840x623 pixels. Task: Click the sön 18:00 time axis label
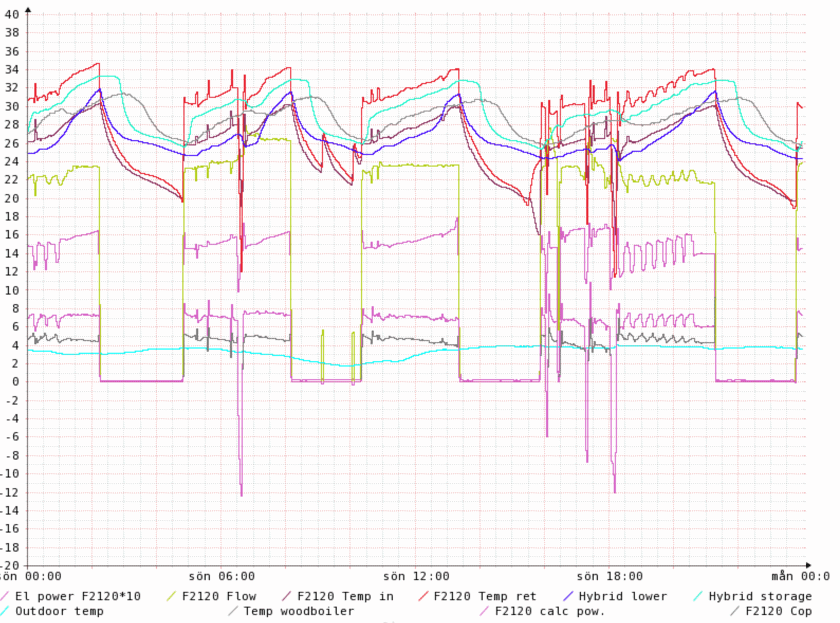(610, 576)
